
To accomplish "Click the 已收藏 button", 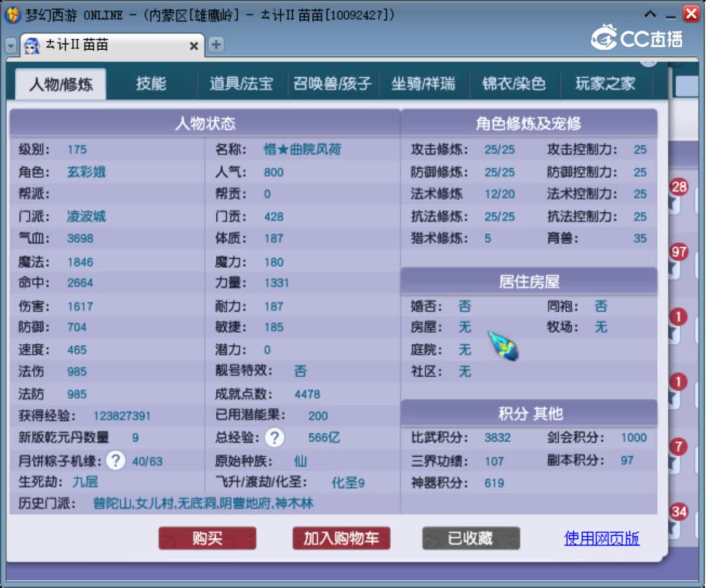I will tap(471, 538).
